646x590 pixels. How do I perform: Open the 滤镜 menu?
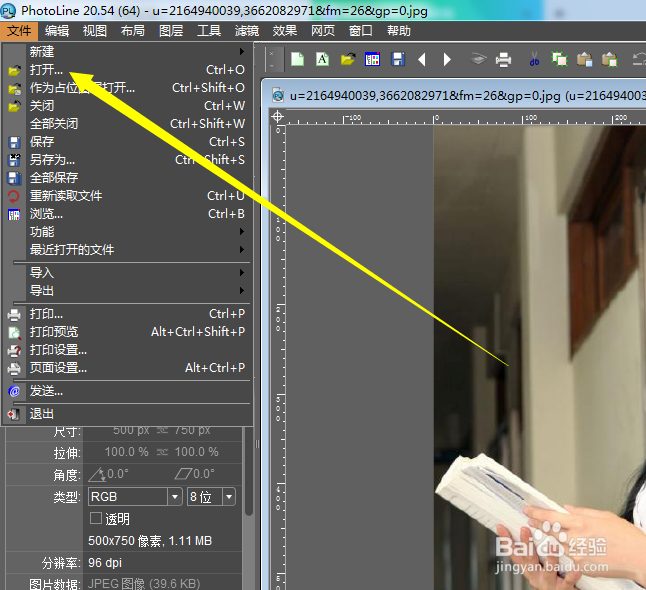click(247, 31)
